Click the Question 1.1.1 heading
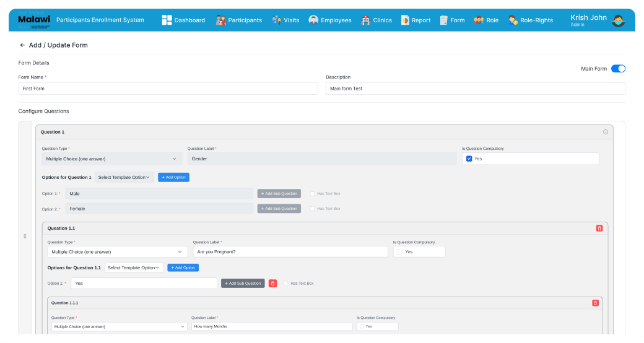The width and height of the screenshot is (644, 343). coord(65,303)
